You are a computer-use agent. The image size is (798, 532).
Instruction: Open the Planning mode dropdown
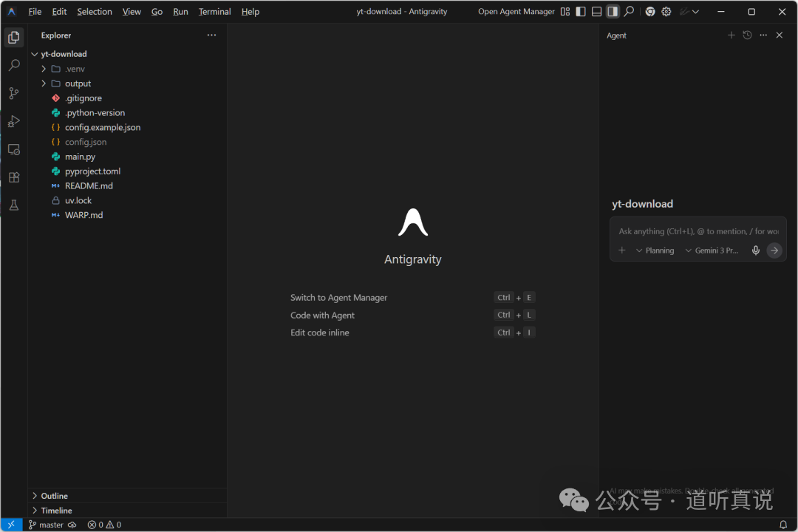click(x=655, y=250)
